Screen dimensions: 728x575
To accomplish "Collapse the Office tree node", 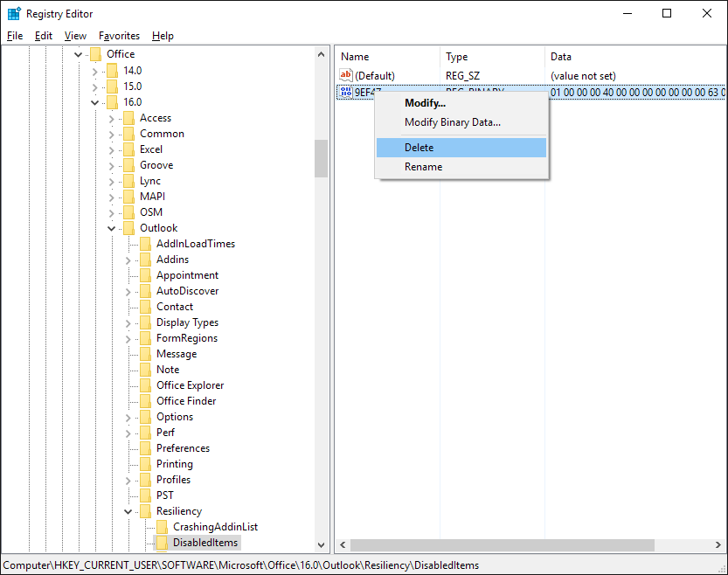I will pyautogui.click(x=79, y=55).
